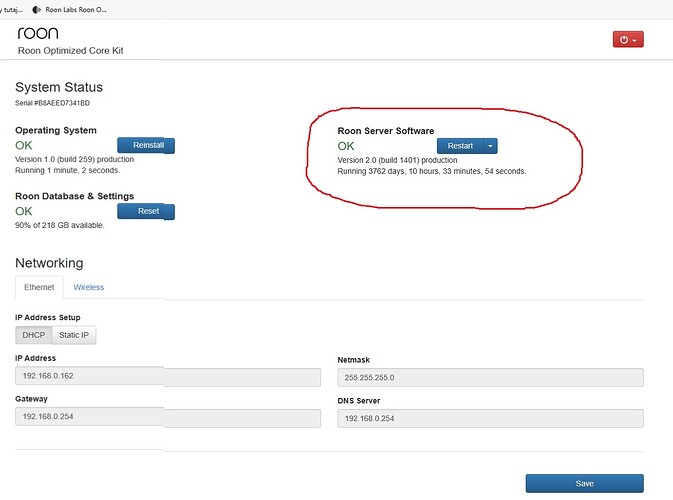Click the IP Address field 192.168.0.162
The height and width of the screenshot is (500, 673).
[168, 376]
